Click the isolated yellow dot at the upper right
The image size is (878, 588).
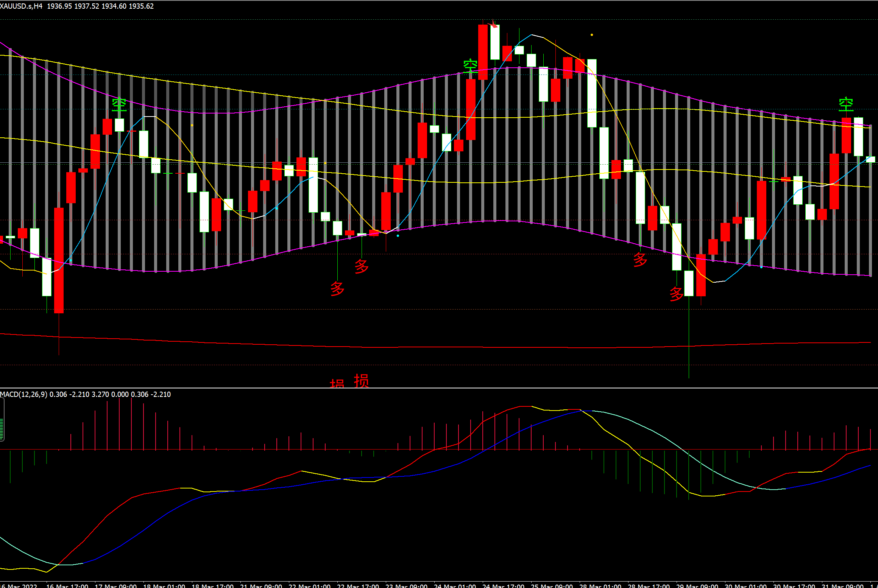point(592,35)
